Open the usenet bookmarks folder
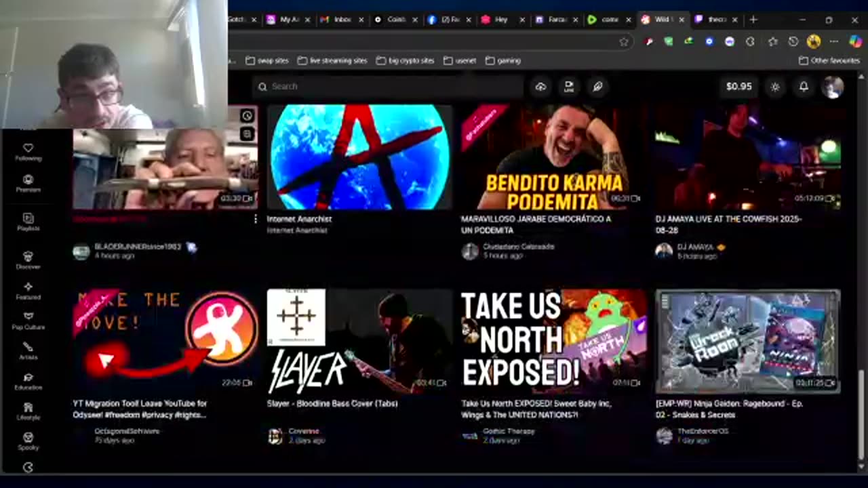 [460, 60]
